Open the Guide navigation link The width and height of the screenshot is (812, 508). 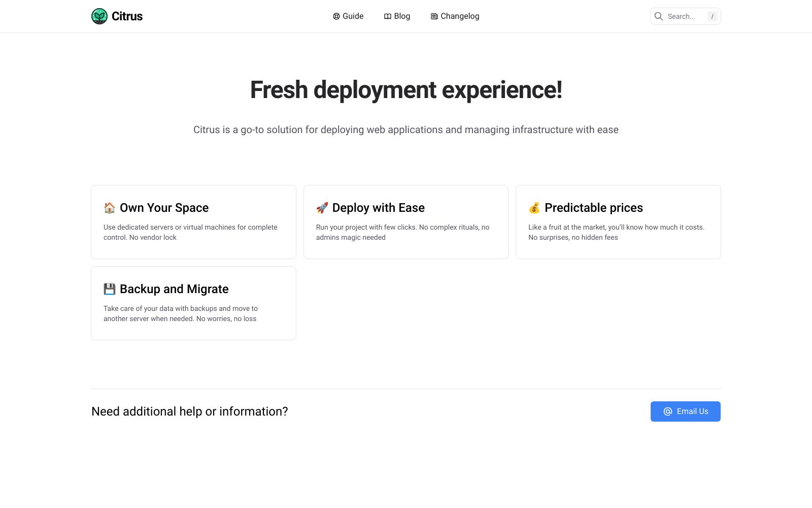tap(348, 16)
